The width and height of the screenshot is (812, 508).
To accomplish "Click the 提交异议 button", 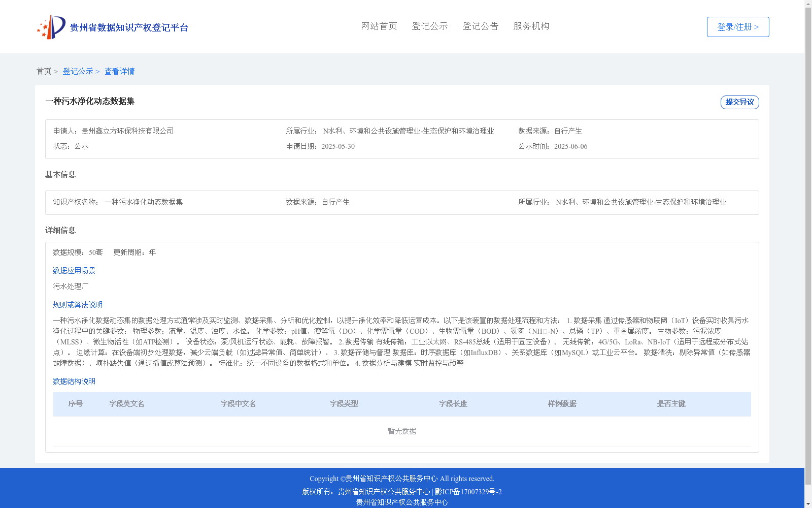I will 740,102.
